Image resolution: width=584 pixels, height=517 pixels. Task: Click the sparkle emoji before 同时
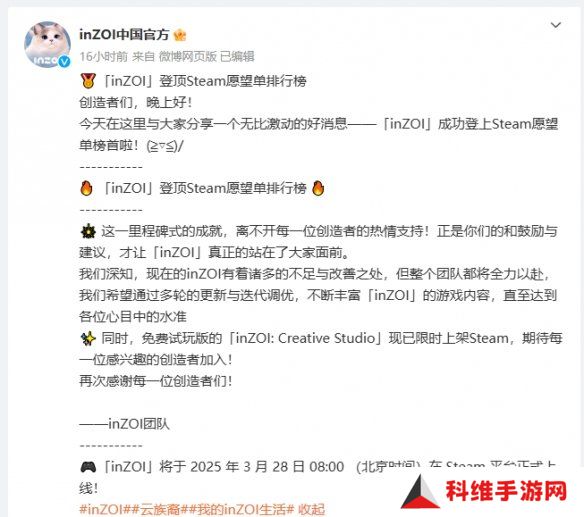[88, 339]
